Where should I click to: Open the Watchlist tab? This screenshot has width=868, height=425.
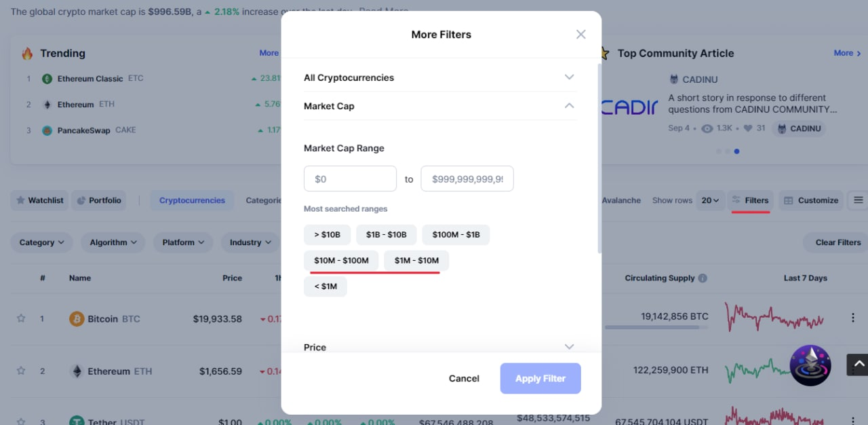point(39,200)
